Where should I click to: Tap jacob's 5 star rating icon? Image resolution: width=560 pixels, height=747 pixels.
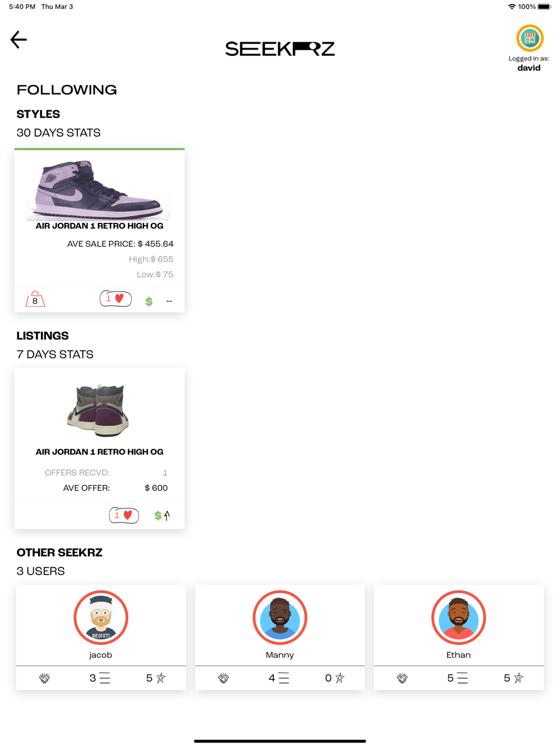click(156, 678)
